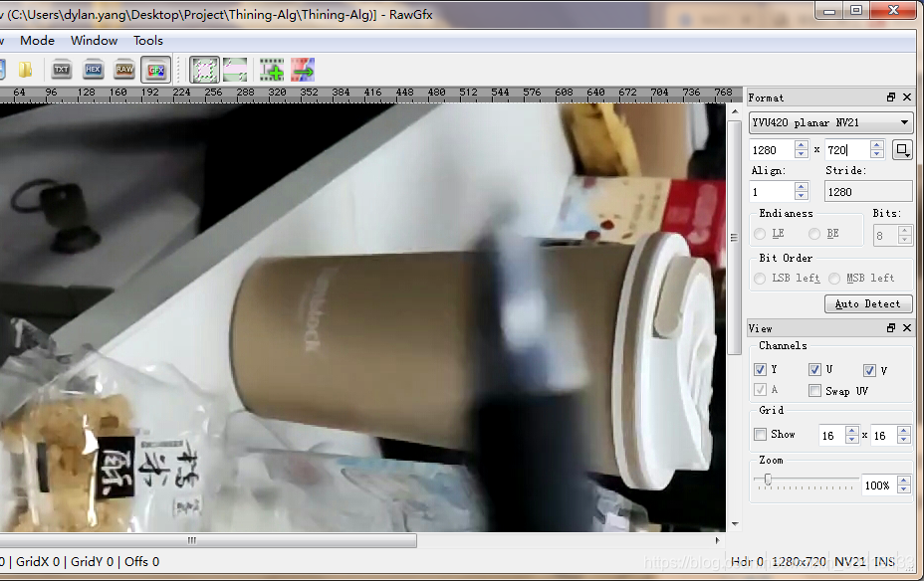Click the Stride input field
This screenshot has height=581, width=924.
(868, 192)
